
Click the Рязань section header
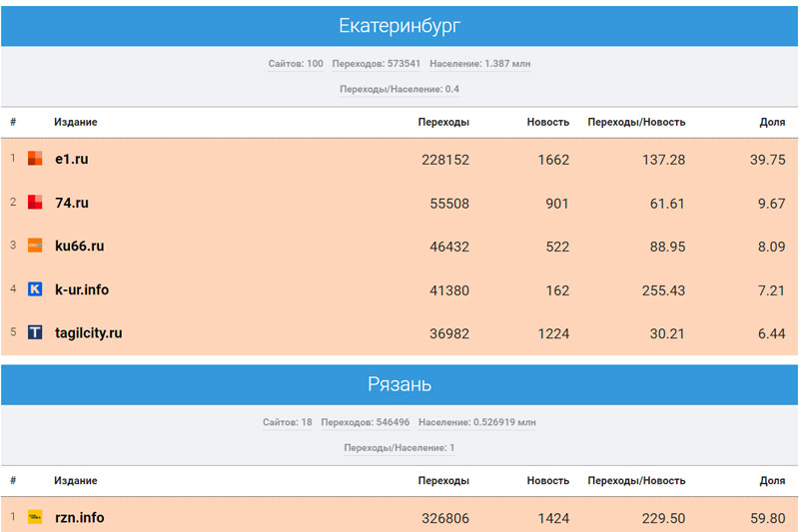[x=399, y=384]
